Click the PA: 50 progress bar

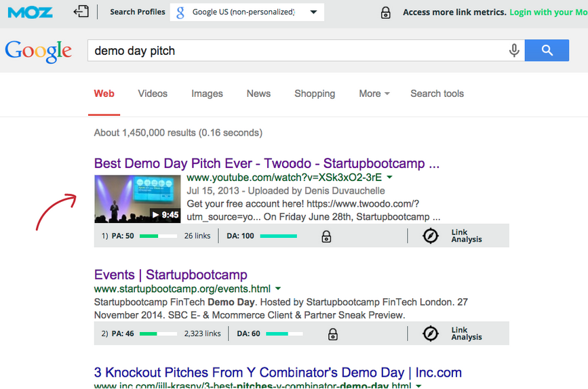coord(158,236)
